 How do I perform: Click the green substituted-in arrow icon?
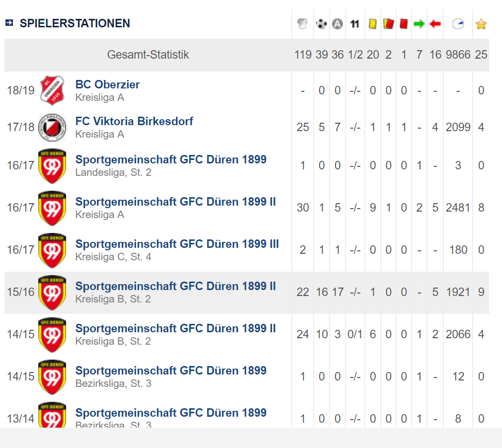[x=419, y=24]
